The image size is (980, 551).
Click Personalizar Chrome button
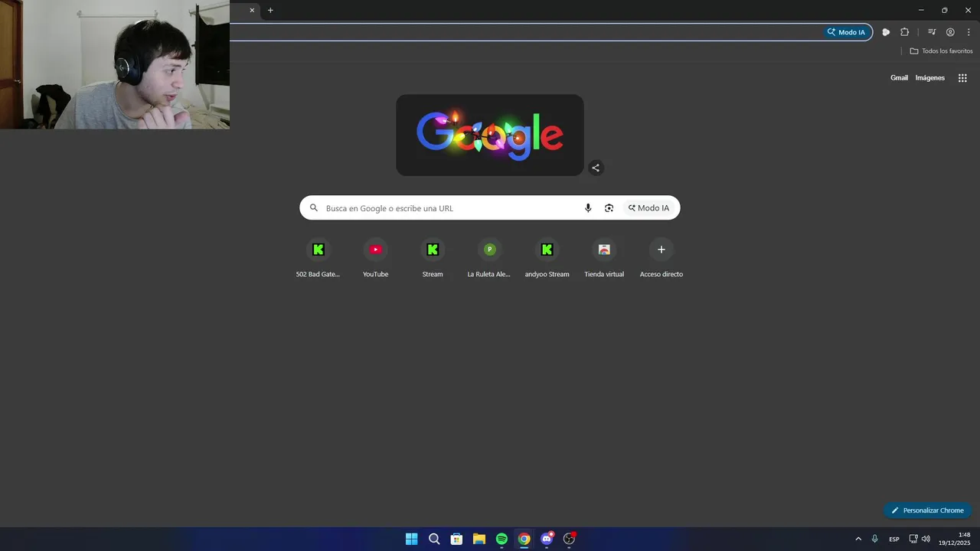(928, 510)
